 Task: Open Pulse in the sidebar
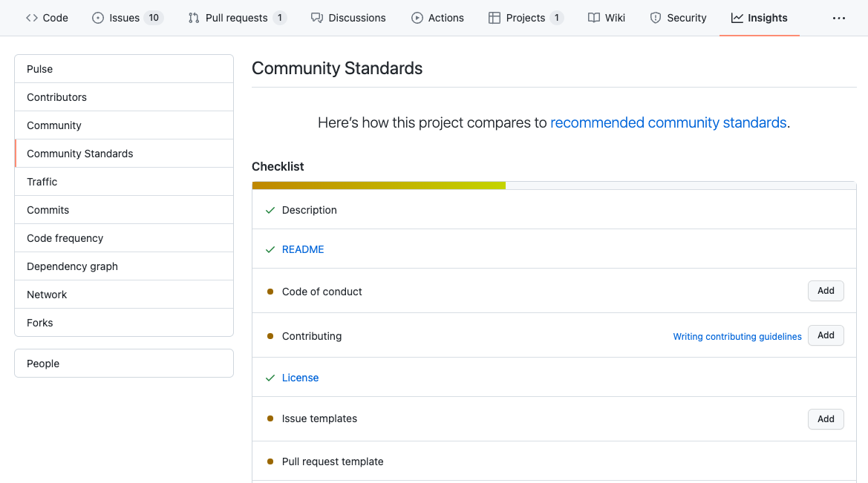pos(40,69)
